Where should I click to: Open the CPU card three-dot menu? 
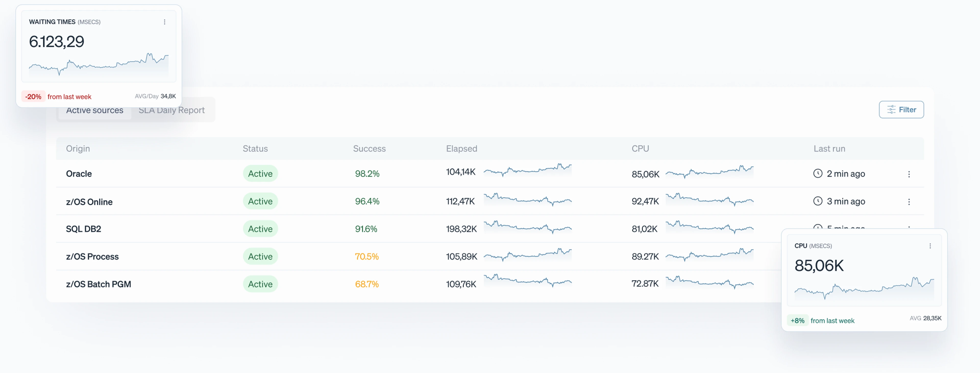click(x=930, y=246)
